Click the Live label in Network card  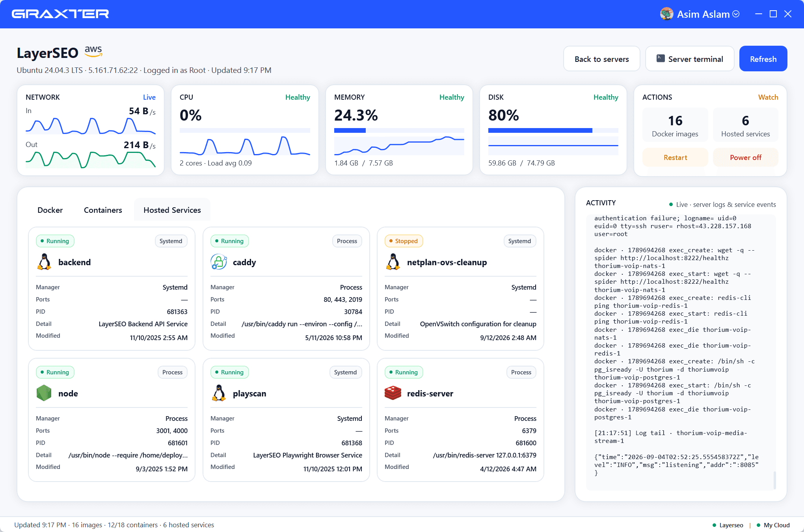coord(149,97)
